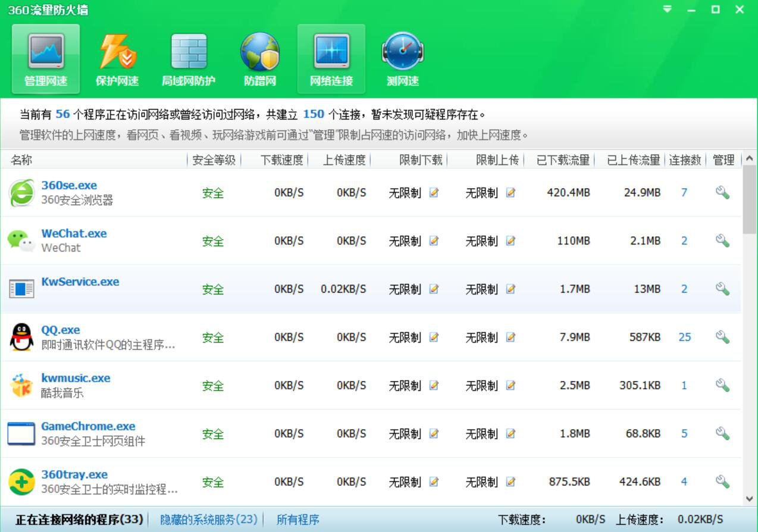Open the title bar dropdown menu arrow
The height and width of the screenshot is (532, 758).
[668, 10]
